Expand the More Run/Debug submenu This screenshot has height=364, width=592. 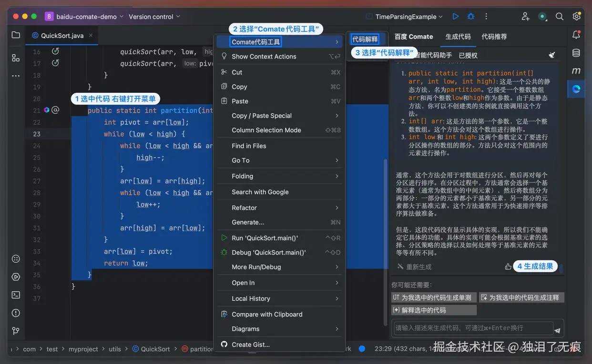click(x=279, y=267)
